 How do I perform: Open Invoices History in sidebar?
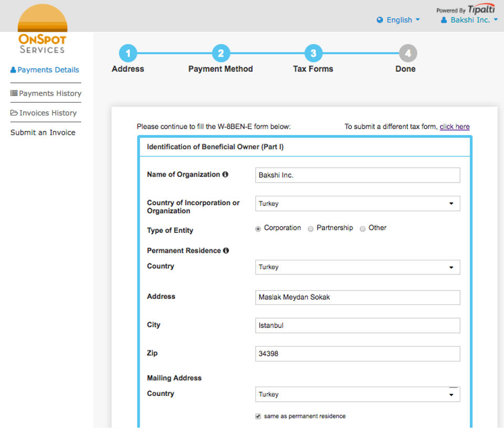point(44,113)
